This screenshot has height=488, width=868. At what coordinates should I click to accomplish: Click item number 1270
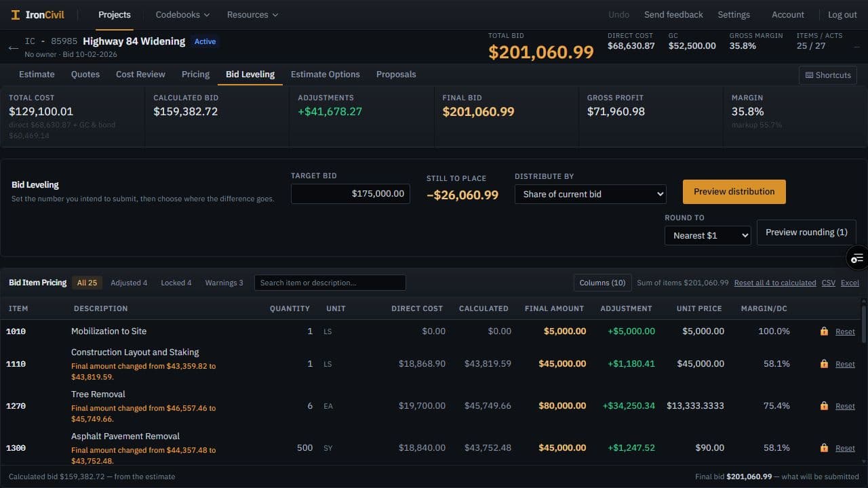pos(16,406)
